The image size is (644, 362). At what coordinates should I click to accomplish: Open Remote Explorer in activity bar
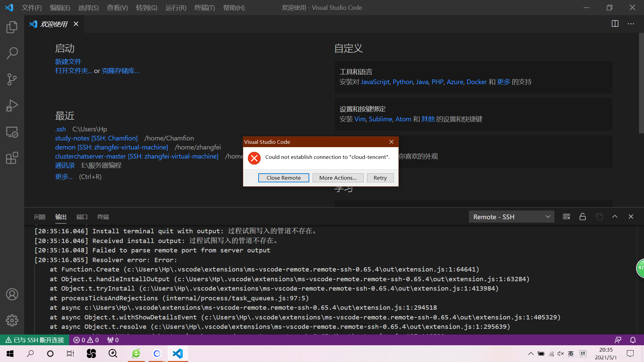coord(12,132)
